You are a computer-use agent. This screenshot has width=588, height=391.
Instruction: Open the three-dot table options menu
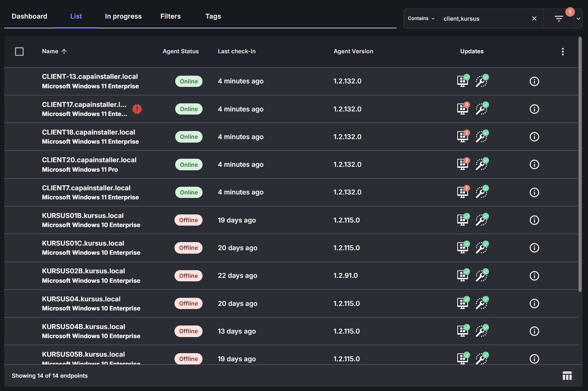[x=563, y=52]
